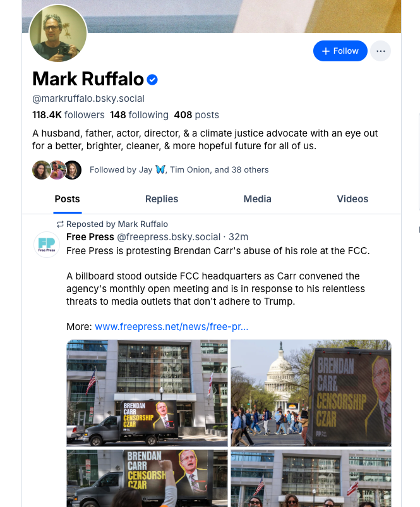Click the repost icon above the post
The height and width of the screenshot is (507, 420).
(60, 224)
